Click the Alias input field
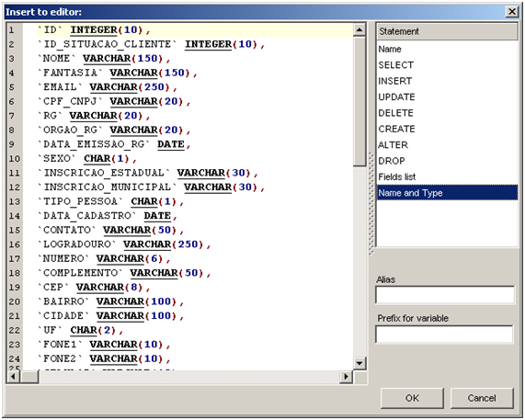 pyautogui.click(x=445, y=295)
